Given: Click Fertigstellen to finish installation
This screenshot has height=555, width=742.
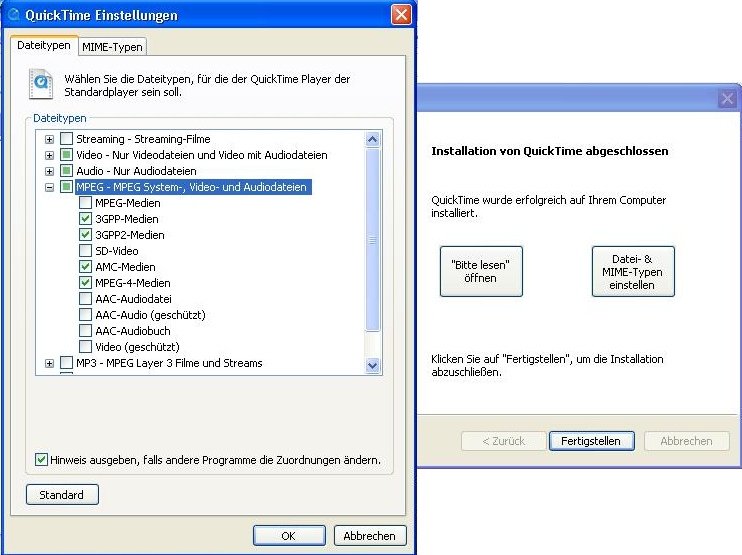Looking at the screenshot, I should point(591,441).
